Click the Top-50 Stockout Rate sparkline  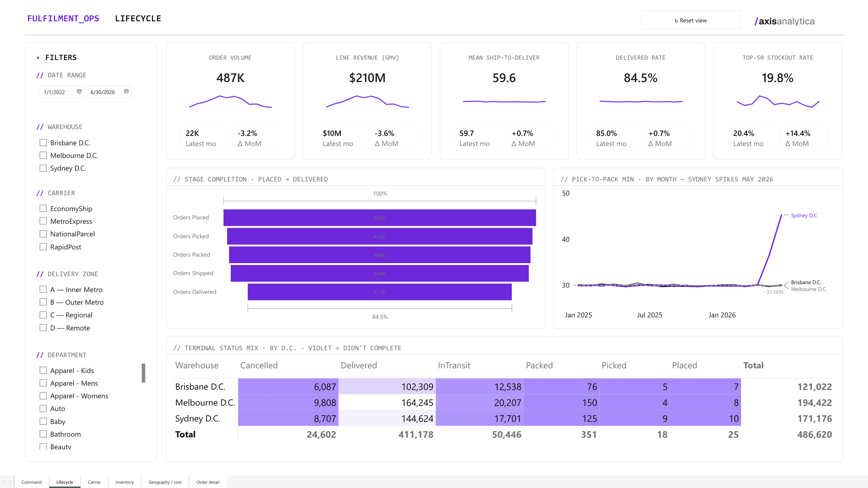click(x=778, y=102)
